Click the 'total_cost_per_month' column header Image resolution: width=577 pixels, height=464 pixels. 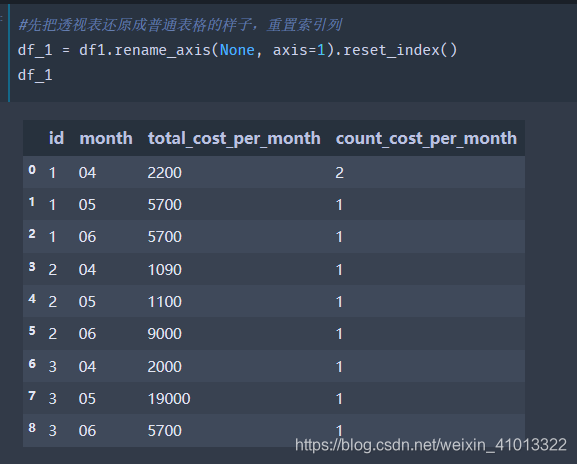click(x=234, y=139)
